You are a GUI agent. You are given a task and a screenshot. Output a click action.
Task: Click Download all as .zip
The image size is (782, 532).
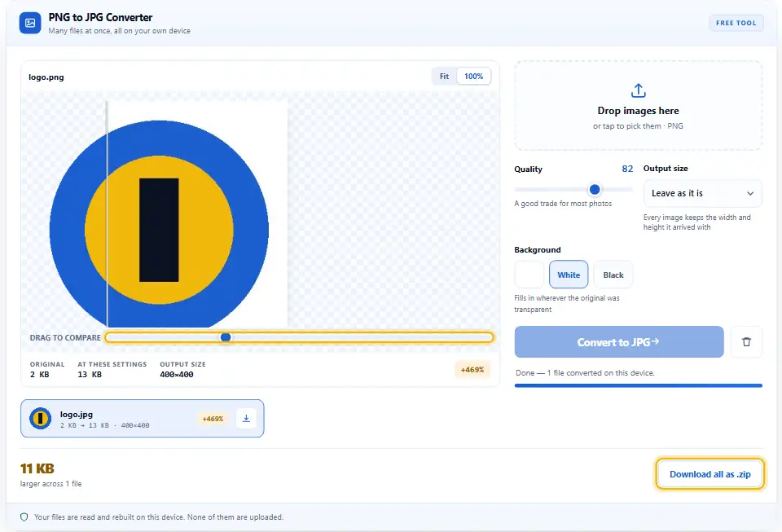point(710,474)
